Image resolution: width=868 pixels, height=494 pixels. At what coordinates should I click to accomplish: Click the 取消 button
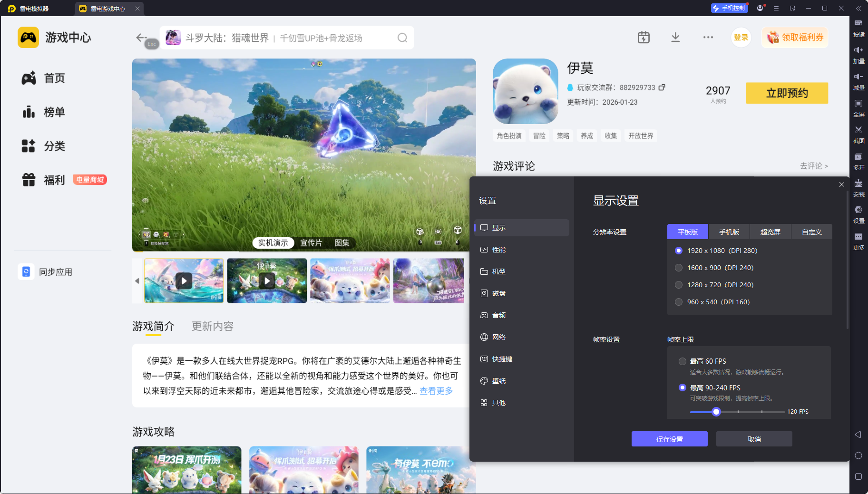coord(754,439)
